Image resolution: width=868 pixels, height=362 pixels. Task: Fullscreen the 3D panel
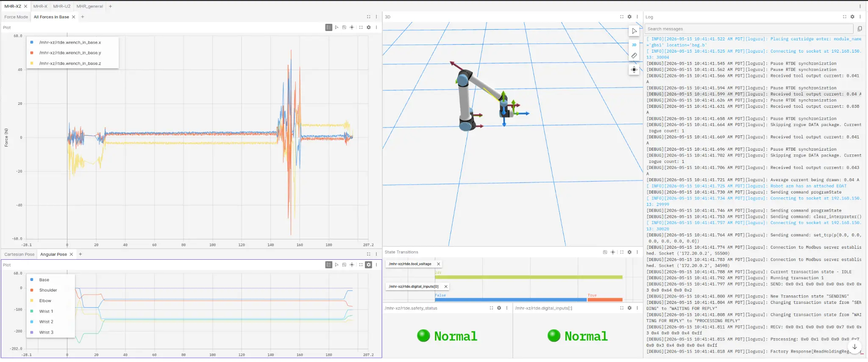point(622,17)
